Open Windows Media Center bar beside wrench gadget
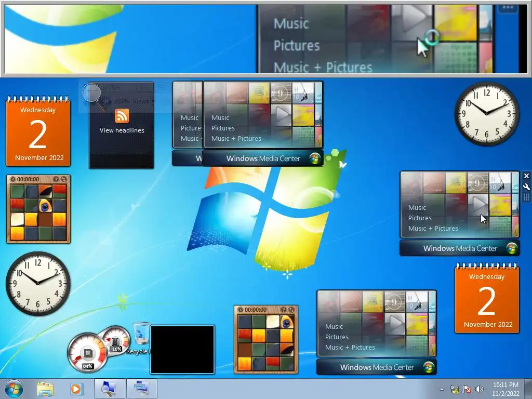532x399 pixels. tap(459, 248)
